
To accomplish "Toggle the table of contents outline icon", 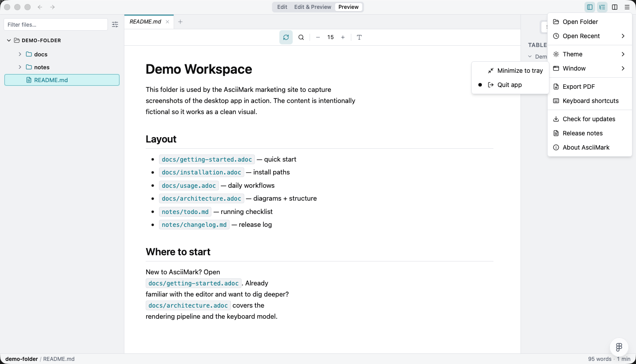I will [x=602, y=7].
